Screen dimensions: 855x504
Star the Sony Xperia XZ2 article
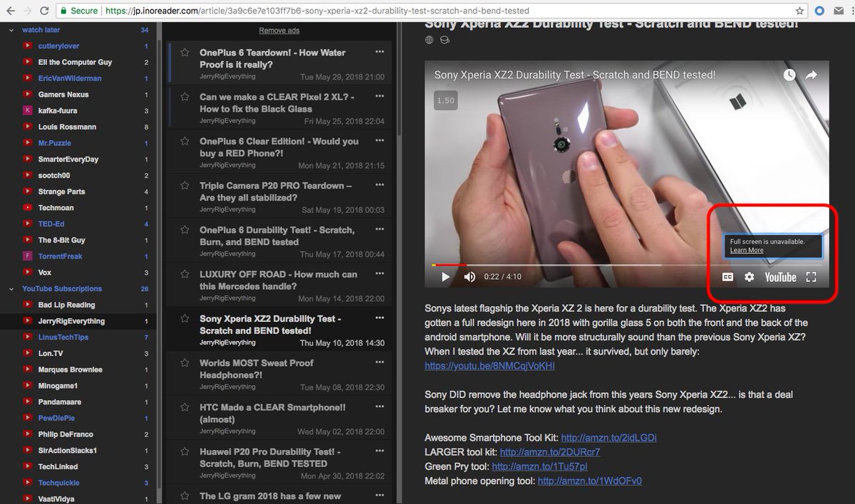point(185,319)
